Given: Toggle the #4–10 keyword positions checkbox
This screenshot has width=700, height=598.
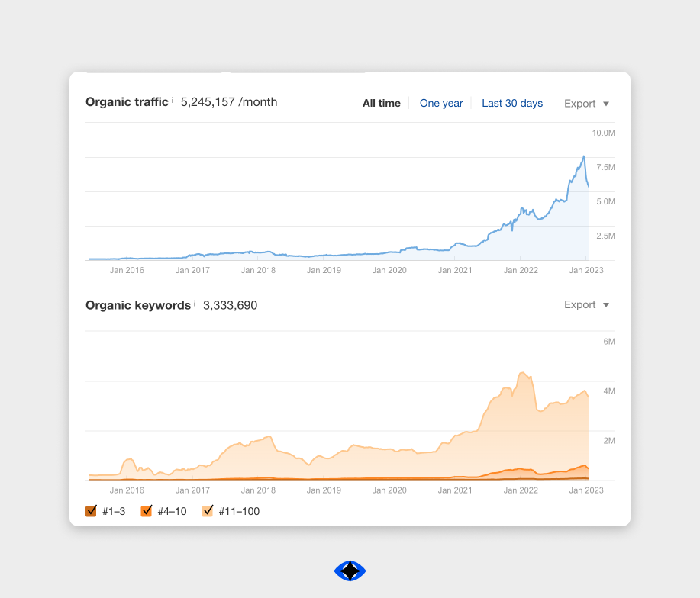Looking at the screenshot, I should [x=147, y=510].
